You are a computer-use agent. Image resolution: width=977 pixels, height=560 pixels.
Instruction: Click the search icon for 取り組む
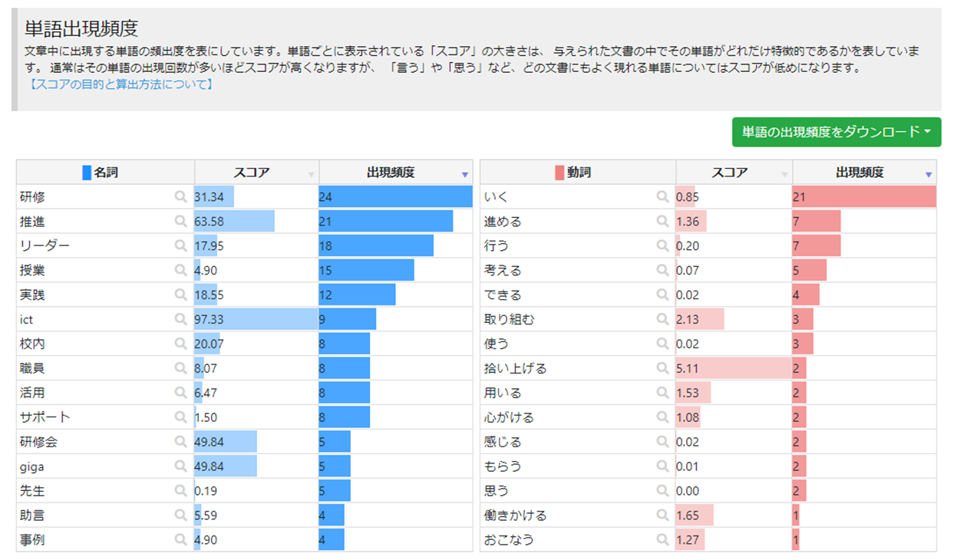(x=662, y=320)
